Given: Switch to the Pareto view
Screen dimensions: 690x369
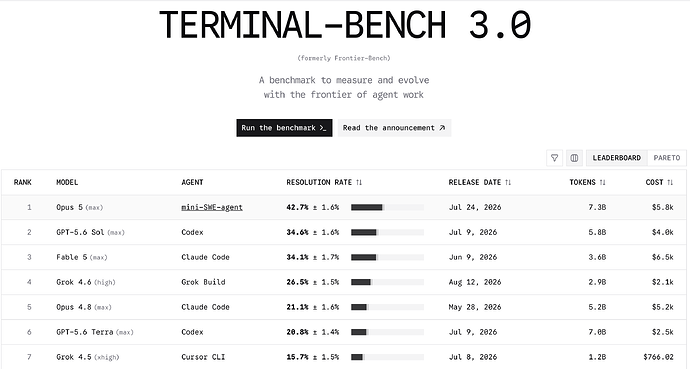Looking at the screenshot, I should (x=667, y=158).
